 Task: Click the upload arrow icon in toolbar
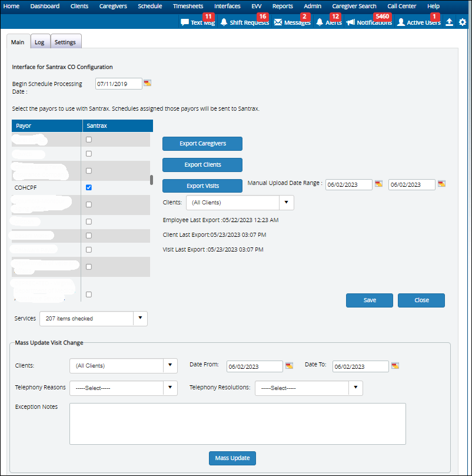(x=449, y=22)
